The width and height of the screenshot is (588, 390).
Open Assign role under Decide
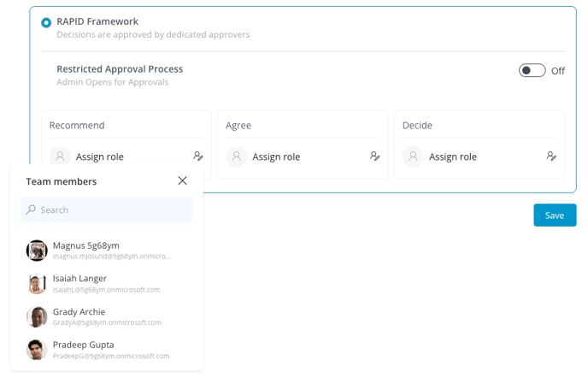click(453, 157)
